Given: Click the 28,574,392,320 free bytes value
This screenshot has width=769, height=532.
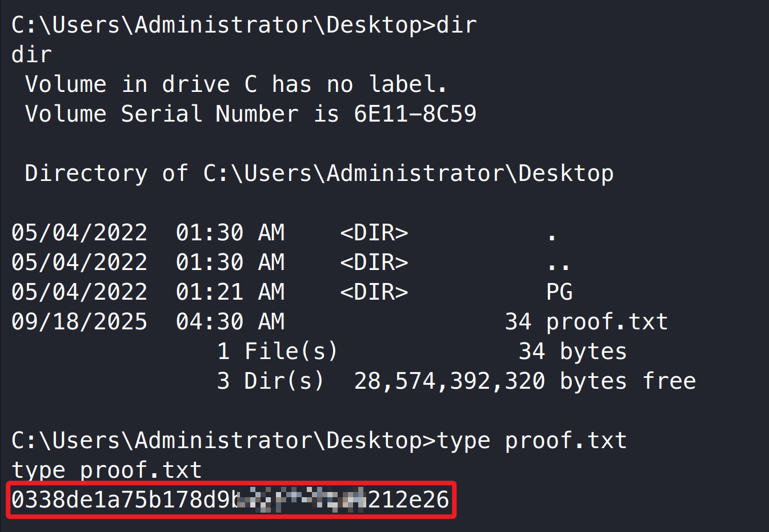Looking at the screenshot, I should point(449,381).
